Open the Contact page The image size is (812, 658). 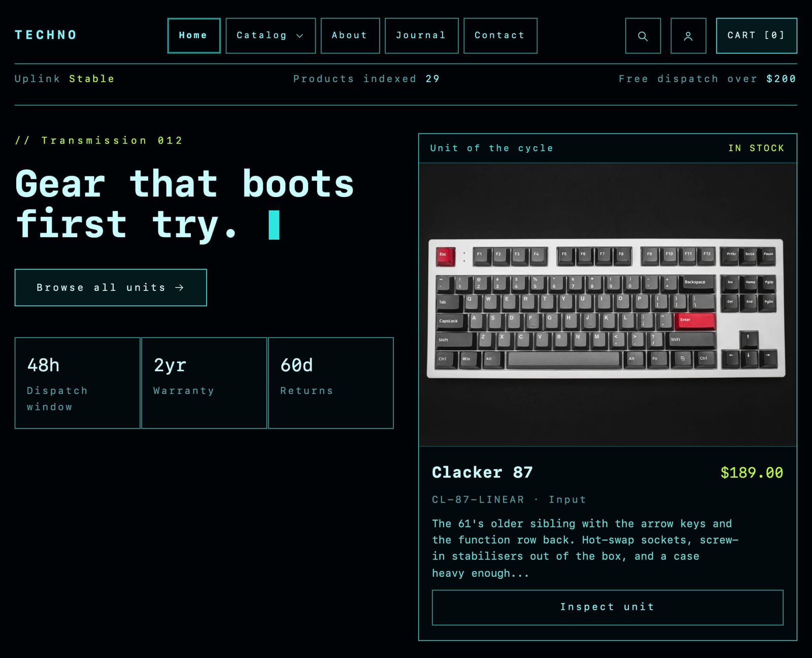pos(500,36)
